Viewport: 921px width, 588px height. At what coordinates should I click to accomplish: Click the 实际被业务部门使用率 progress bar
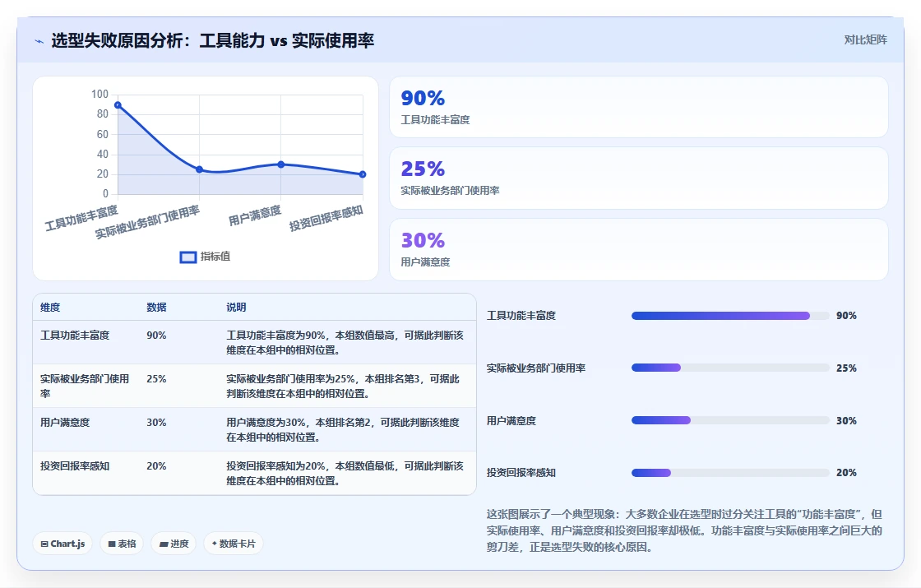click(730, 368)
